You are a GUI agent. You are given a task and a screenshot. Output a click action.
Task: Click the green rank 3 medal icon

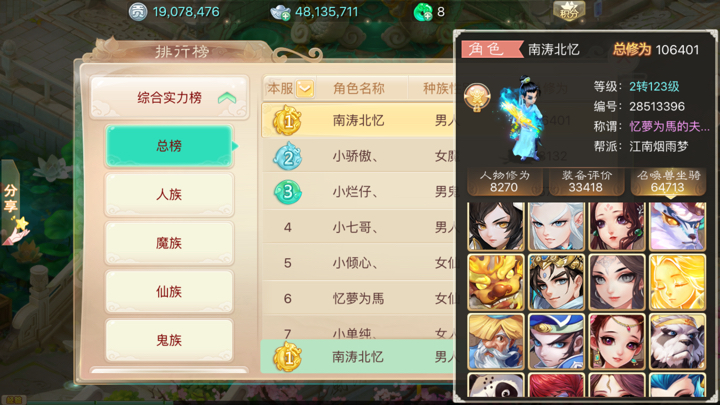point(287,191)
